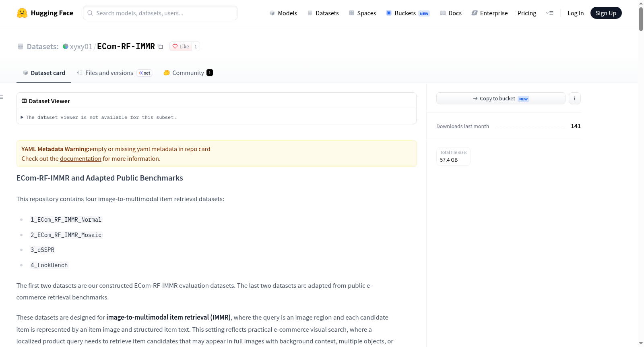Click the Dataset Viewer table icon

pos(24,101)
